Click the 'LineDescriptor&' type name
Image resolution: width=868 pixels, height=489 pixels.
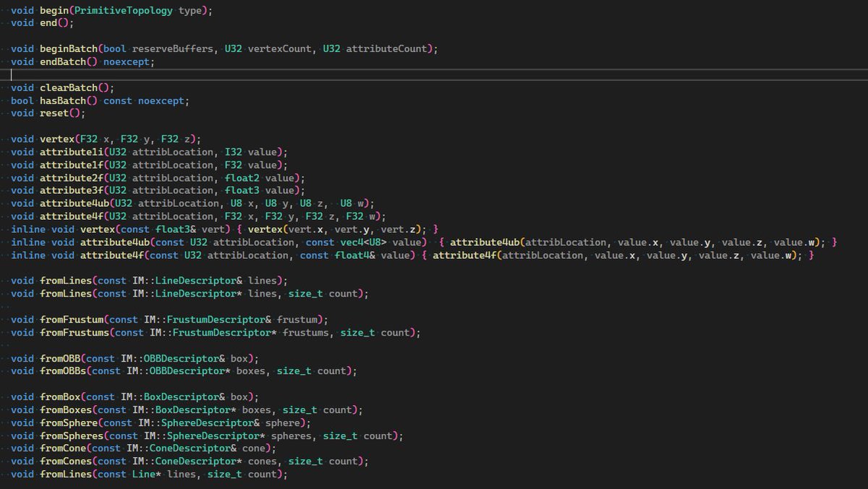coord(198,281)
